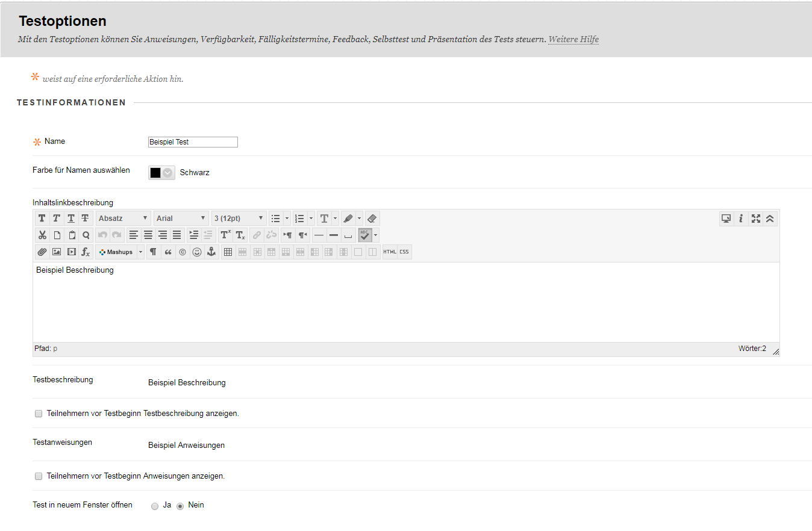Click the scissors cut icon
This screenshot has width=812, height=531.
pyautogui.click(x=42, y=235)
